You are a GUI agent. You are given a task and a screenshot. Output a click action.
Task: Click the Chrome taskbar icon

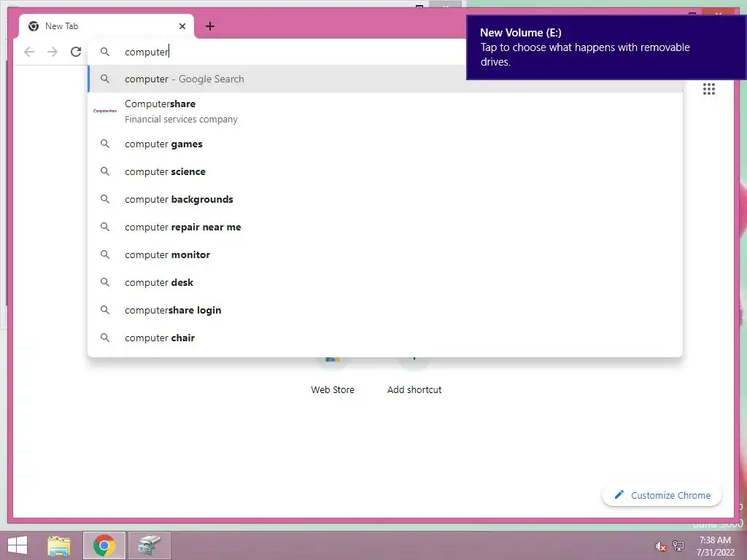[104, 545]
